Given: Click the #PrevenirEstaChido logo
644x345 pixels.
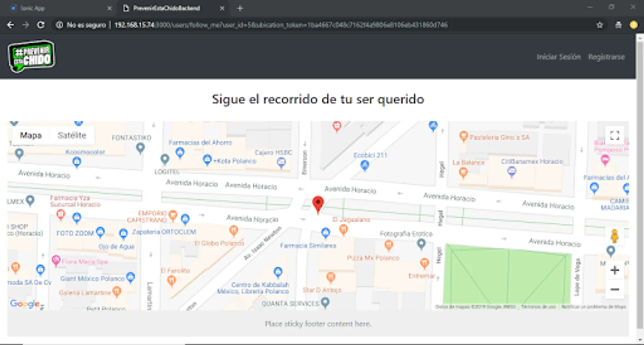Looking at the screenshot, I should click(31, 56).
